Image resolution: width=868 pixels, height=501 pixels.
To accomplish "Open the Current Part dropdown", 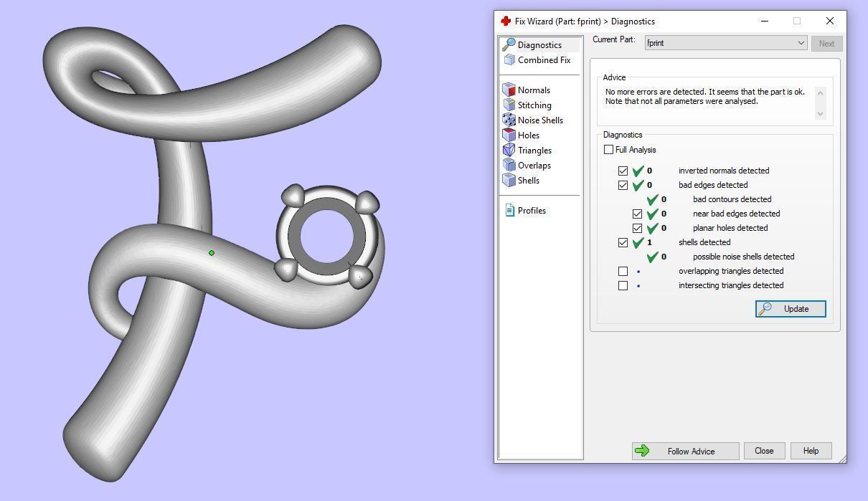I will pos(726,43).
